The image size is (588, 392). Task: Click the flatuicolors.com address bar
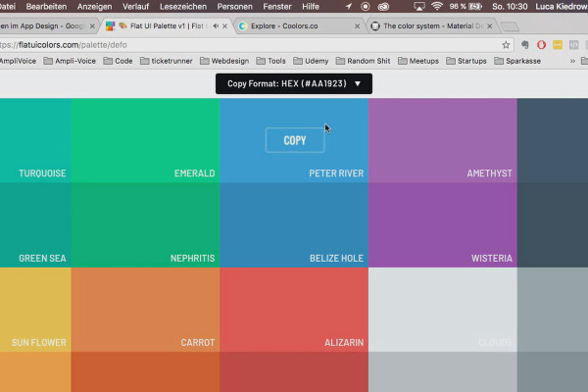249,45
